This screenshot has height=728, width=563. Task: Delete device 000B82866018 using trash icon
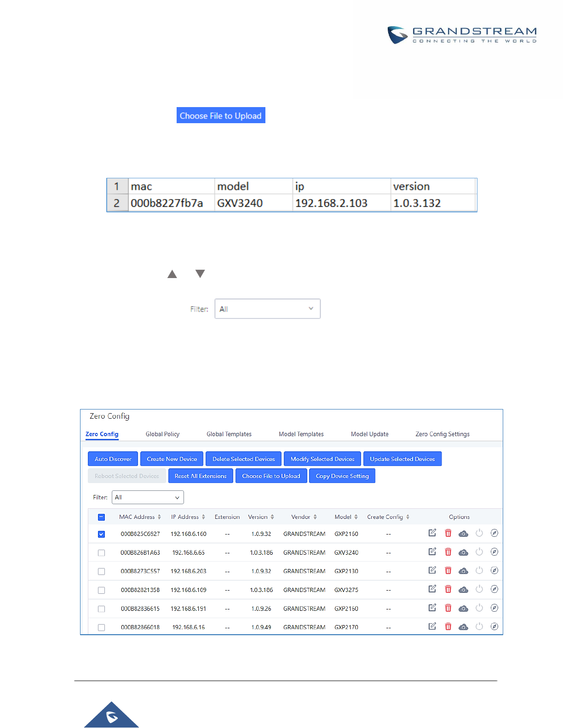pyautogui.click(x=448, y=626)
